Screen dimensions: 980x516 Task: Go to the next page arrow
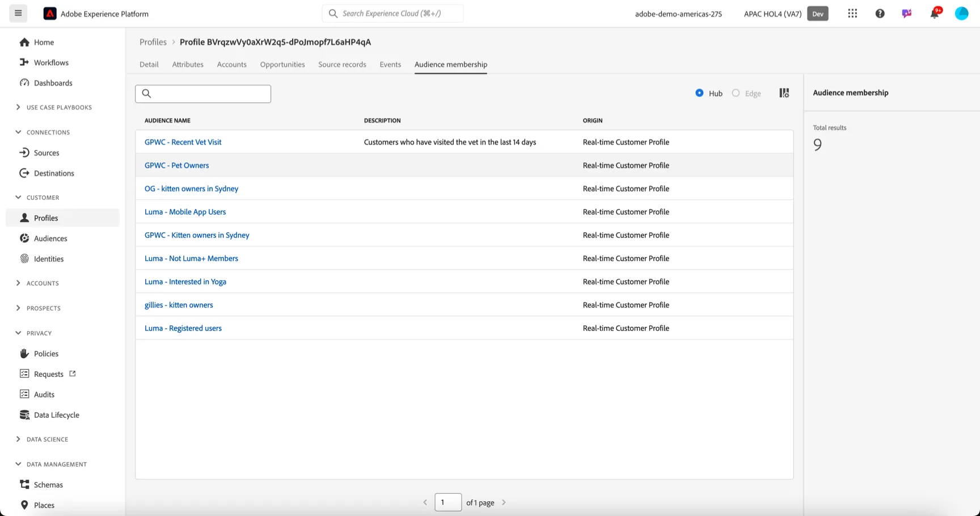click(x=504, y=502)
